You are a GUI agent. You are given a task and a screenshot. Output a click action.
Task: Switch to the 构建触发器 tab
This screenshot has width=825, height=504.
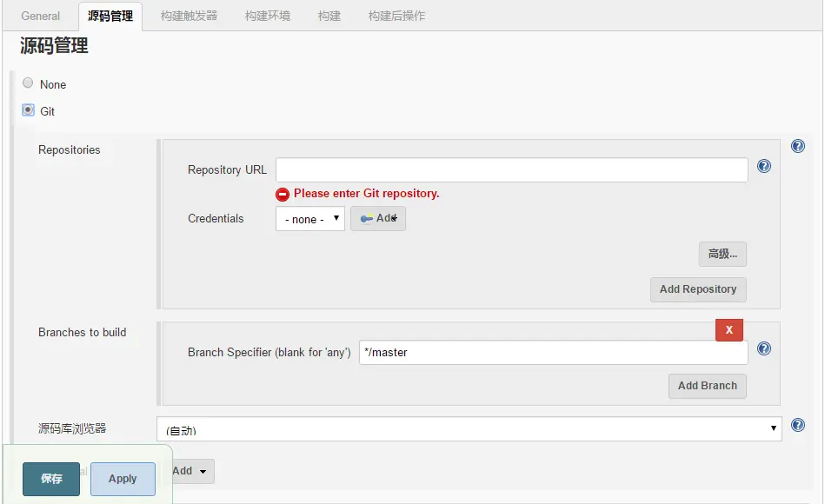[x=189, y=16]
